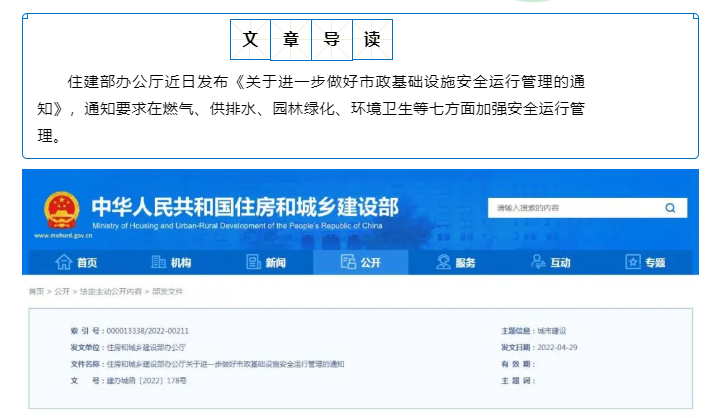
Task: Open the 服务 navigation tab
Action: (456, 262)
